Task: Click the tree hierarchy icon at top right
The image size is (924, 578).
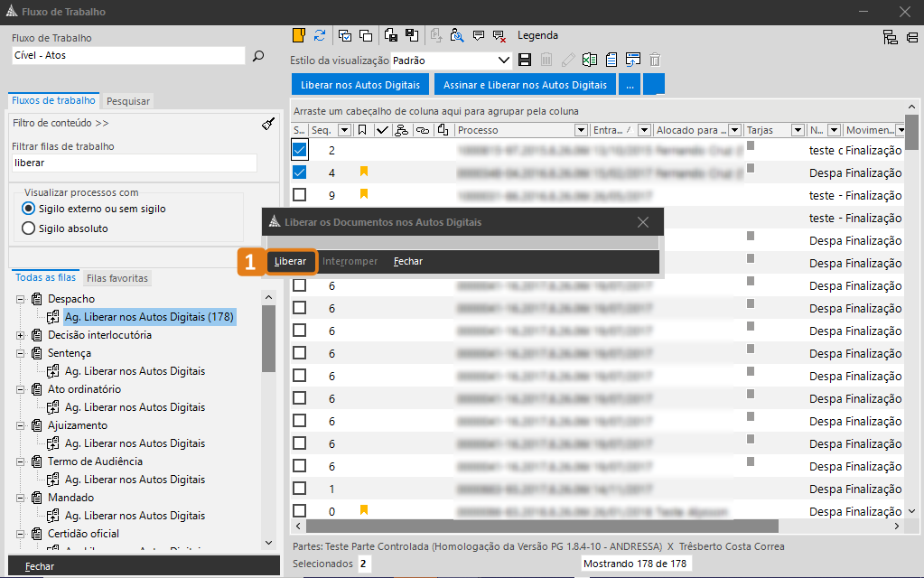Action: tap(890, 37)
